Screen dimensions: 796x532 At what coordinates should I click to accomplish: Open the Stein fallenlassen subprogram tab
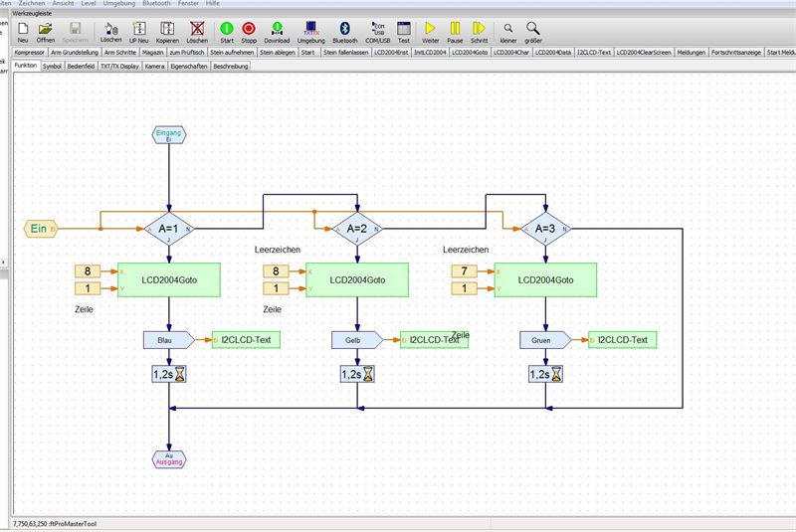[345, 53]
